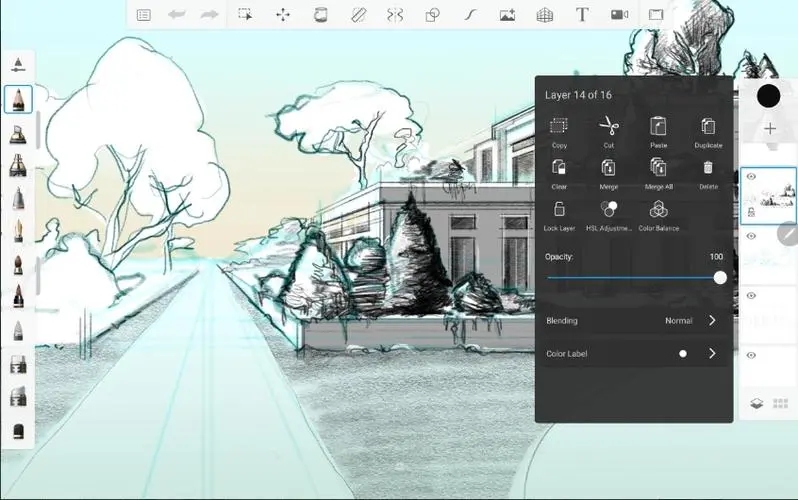The width and height of the screenshot is (798, 500).
Task: Select the Transform move tool in toolbar
Action: (283, 15)
